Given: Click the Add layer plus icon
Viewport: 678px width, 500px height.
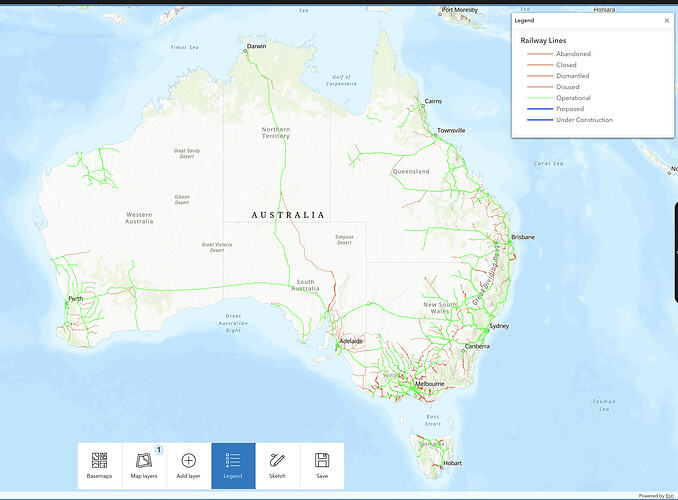Looking at the screenshot, I should (x=189, y=461).
